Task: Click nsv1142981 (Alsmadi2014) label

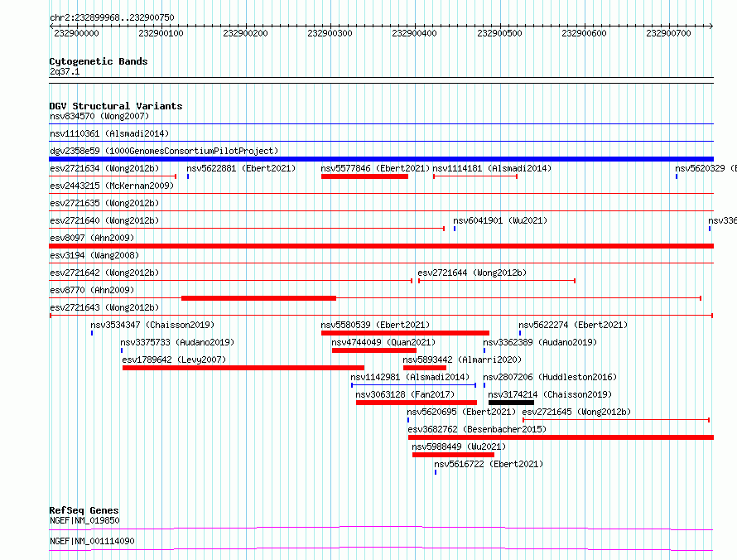Action: pyautogui.click(x=410, y=377)
